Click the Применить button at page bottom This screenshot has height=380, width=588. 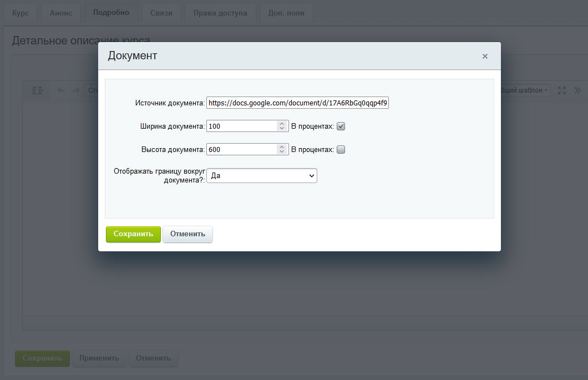coord(99,358)
